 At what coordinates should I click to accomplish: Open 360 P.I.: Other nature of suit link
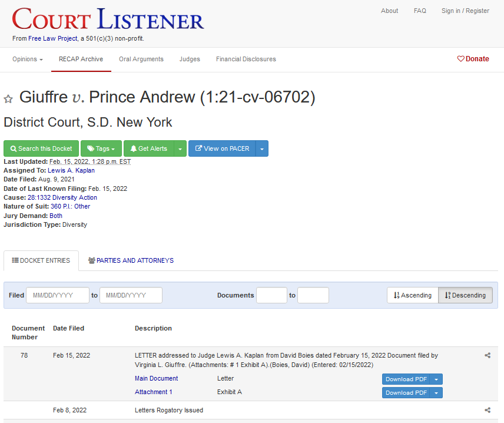coord(71,207)
